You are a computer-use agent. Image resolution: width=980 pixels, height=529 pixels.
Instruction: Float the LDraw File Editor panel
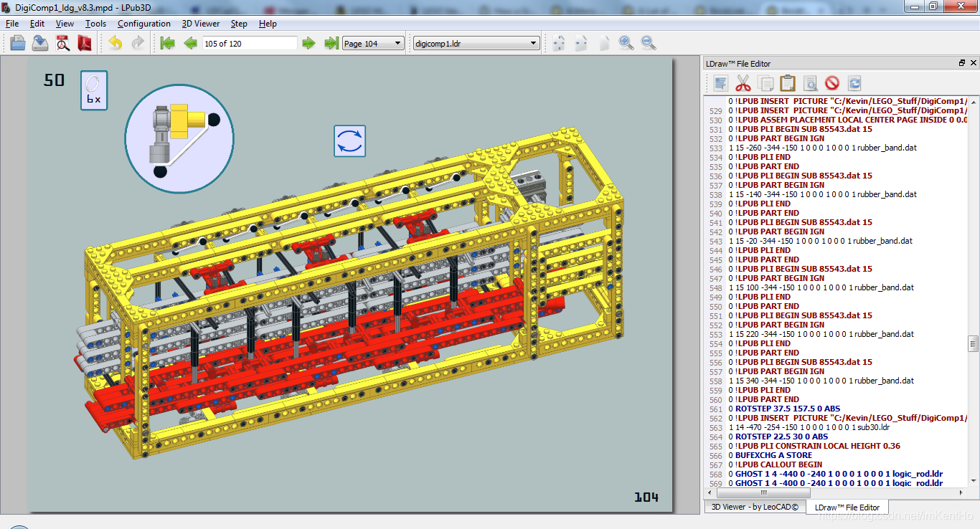(962, 63)
